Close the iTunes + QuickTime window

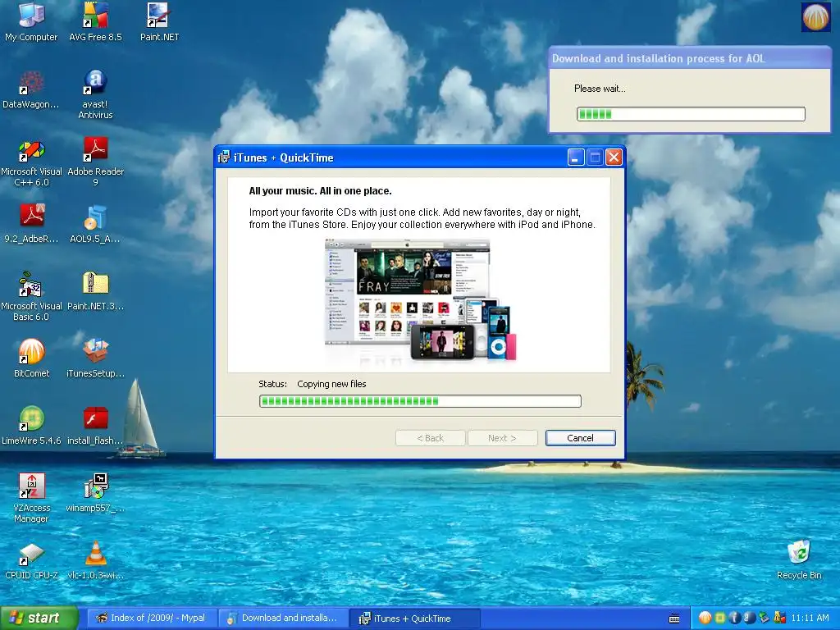click(614, 157)
